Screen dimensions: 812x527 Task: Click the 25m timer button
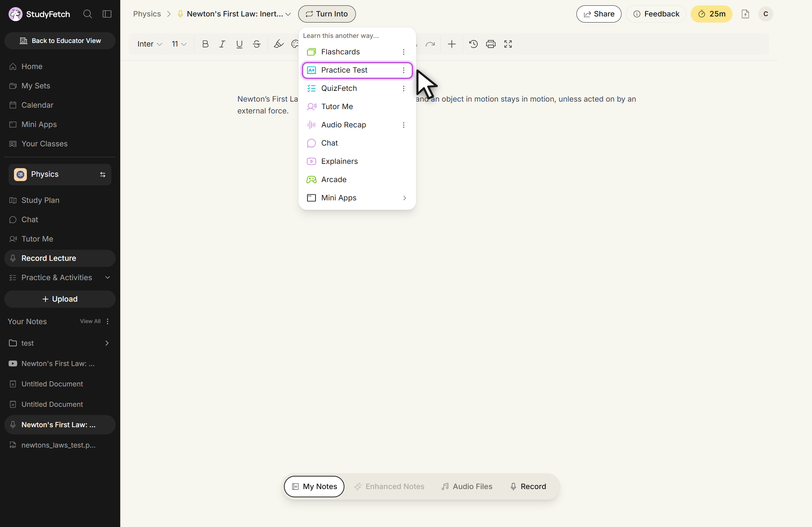click(711, 14)
